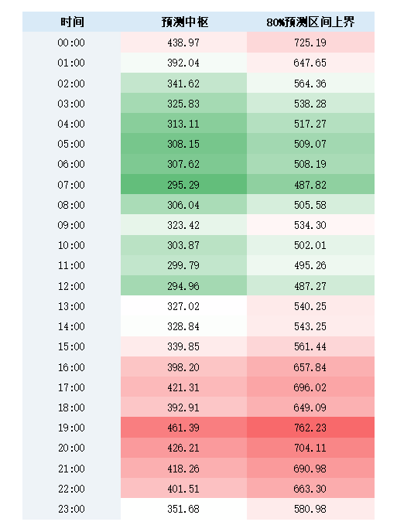This screenshot has width=397, height=532.
Task: Click the 461.39 forecast value
Action: [x=183, y=428]
